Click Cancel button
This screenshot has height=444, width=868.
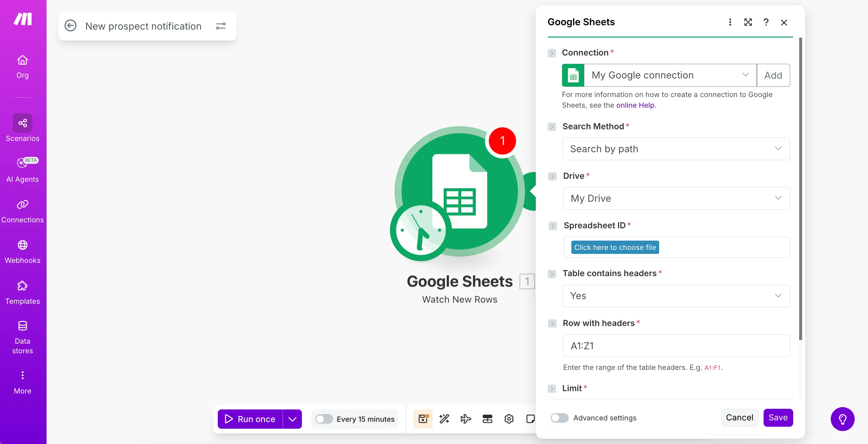(x=739, y=417)
